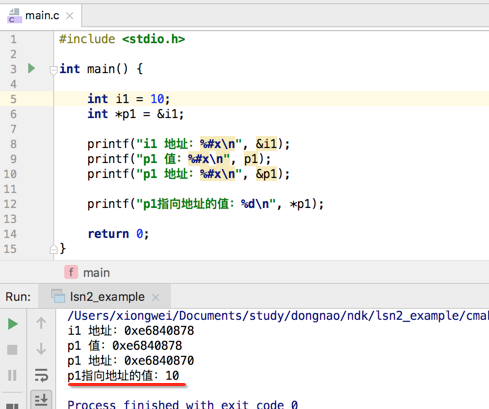Screen dimensions: 489x409
Task: Click the stop process square button
Action: click(x=12, y=350)
